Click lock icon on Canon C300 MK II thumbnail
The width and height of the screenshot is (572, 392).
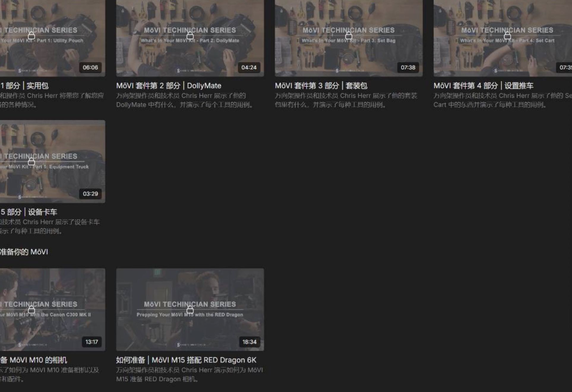(31, 310)
